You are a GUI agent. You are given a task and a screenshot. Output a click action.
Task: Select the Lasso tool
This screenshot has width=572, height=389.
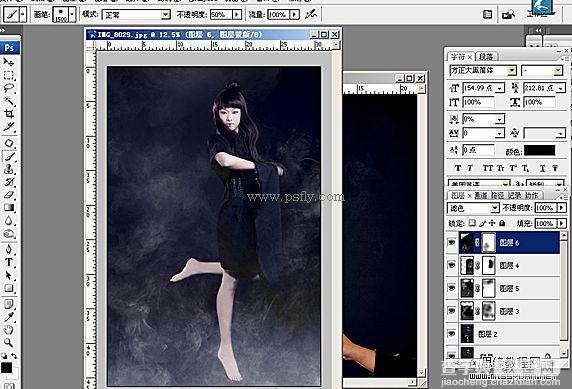[8, 88]
